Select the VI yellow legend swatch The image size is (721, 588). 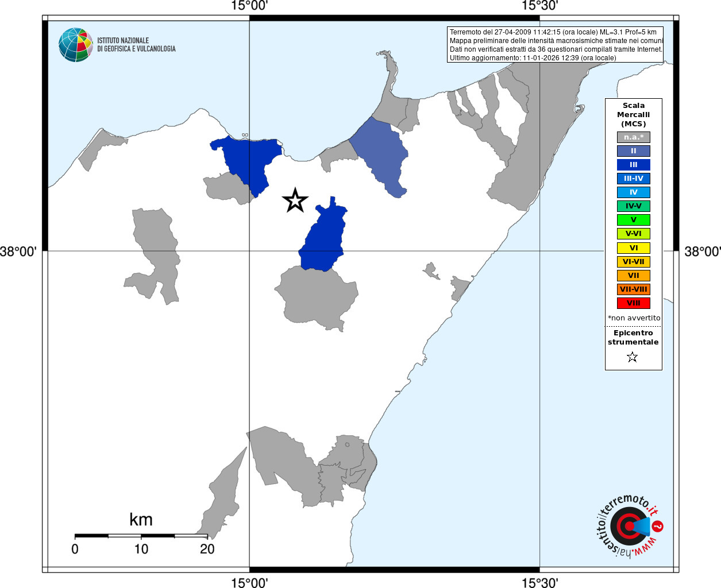(634, 248)
